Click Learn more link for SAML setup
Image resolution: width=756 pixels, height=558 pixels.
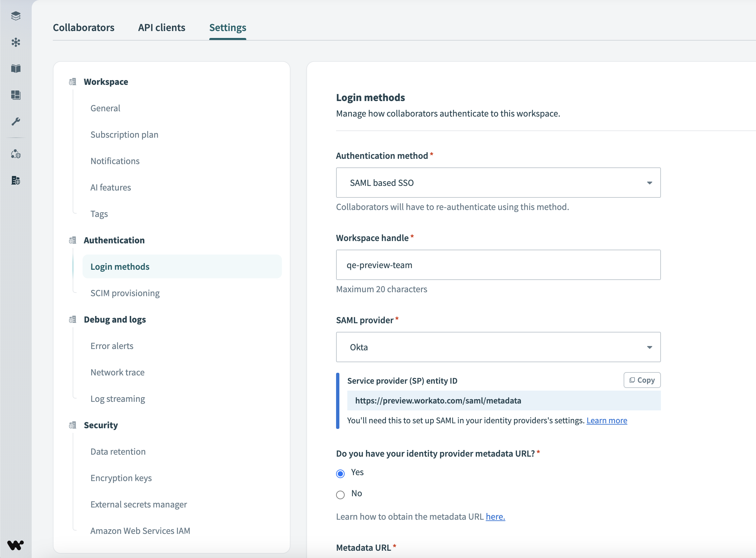(607, 420)
